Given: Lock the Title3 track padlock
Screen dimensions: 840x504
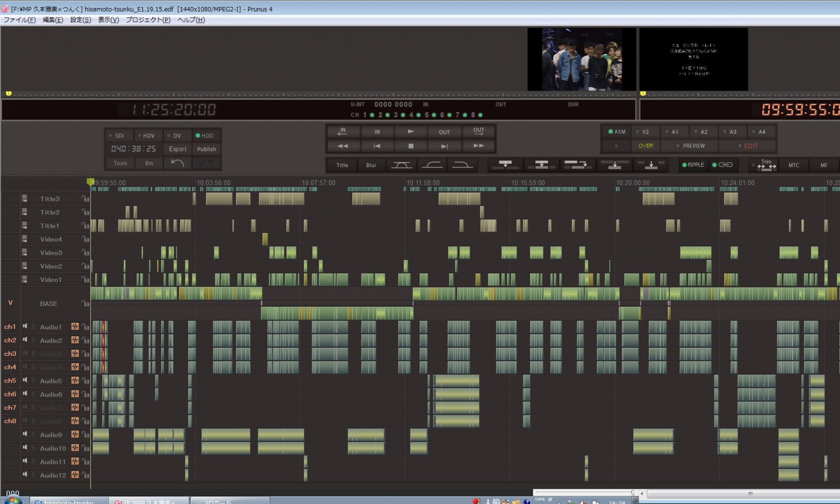Looking at the screenshot, I should click(85, 199).
